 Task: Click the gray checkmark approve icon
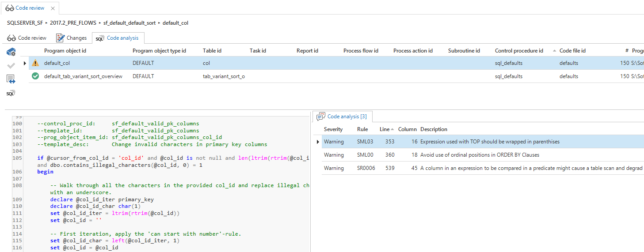tap(11, 65)
